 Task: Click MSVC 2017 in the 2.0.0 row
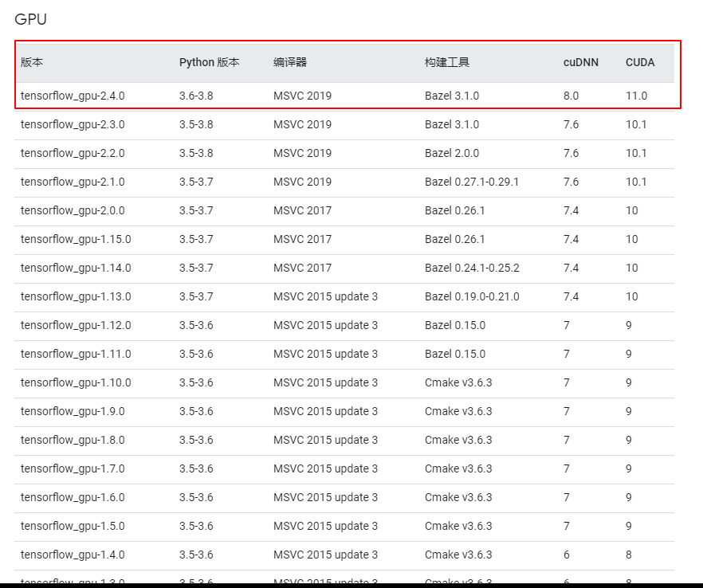[x=303, y=210]
